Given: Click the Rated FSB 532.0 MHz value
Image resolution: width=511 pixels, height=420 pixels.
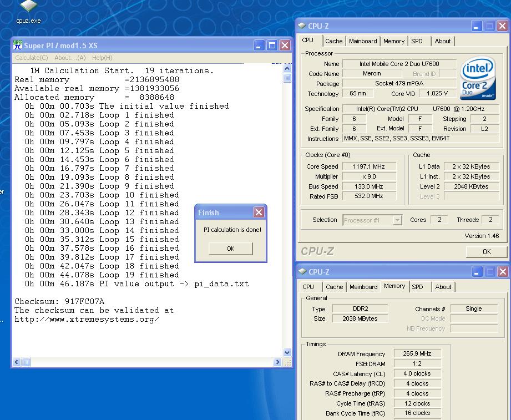Looking at the screenshot, I should 369,196.
